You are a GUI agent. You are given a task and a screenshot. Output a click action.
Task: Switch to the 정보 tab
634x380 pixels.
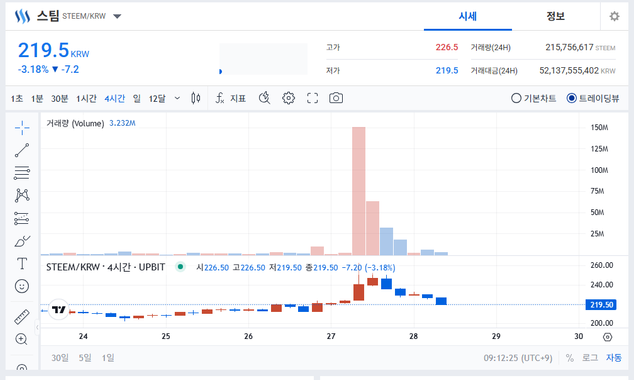click(556, 16)
